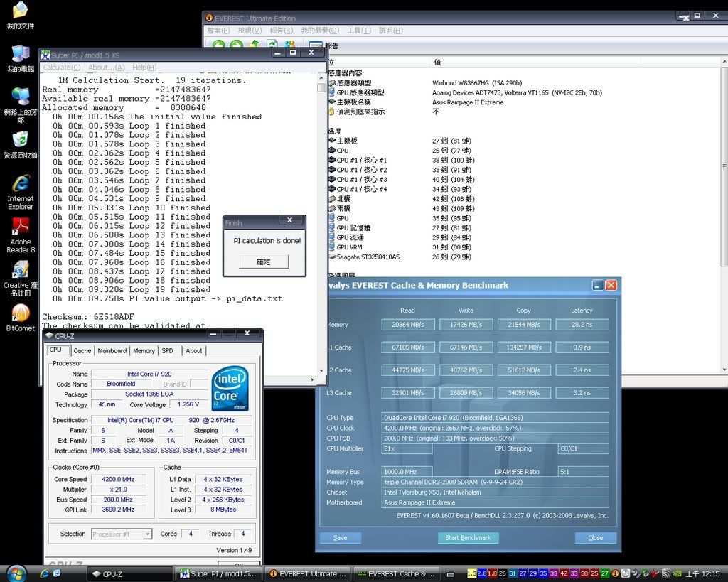728x582 pixels.
Task: Click the orange EVEREST info tray icon
Action: tap(615, 573)
